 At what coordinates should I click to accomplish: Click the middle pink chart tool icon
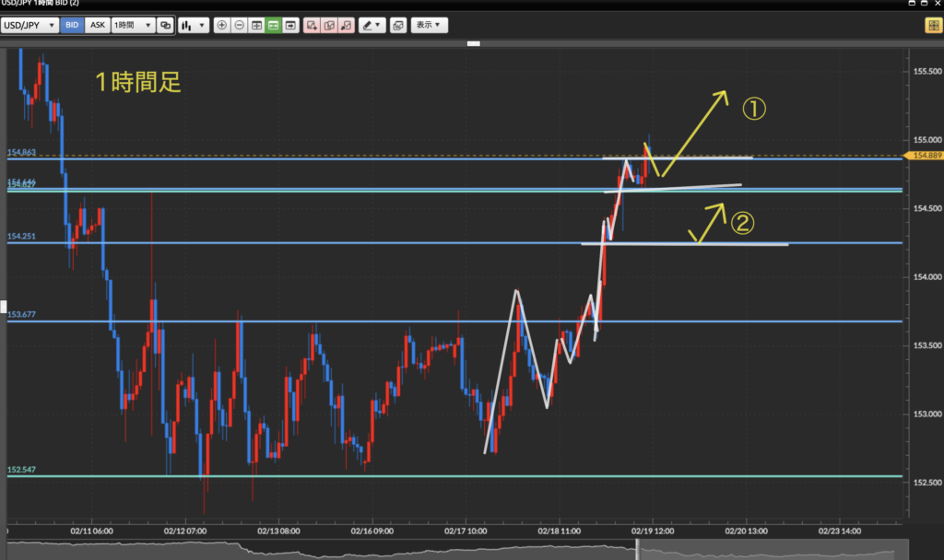point(329,26)
